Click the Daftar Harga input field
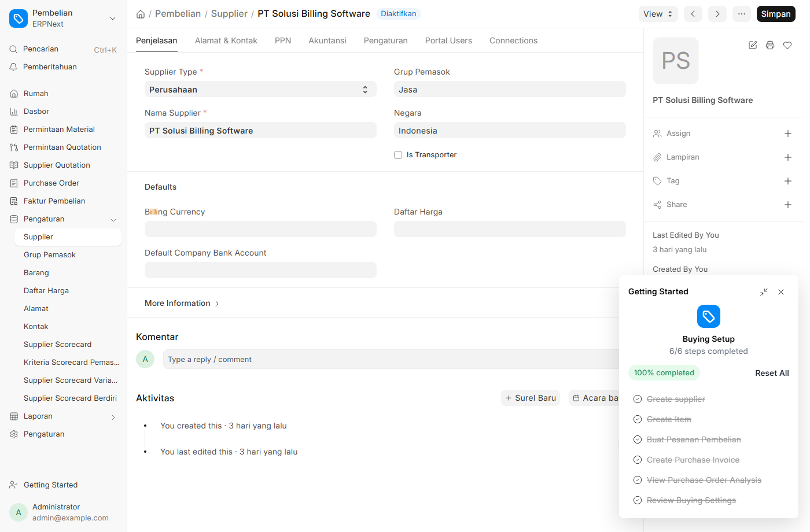 510,229
